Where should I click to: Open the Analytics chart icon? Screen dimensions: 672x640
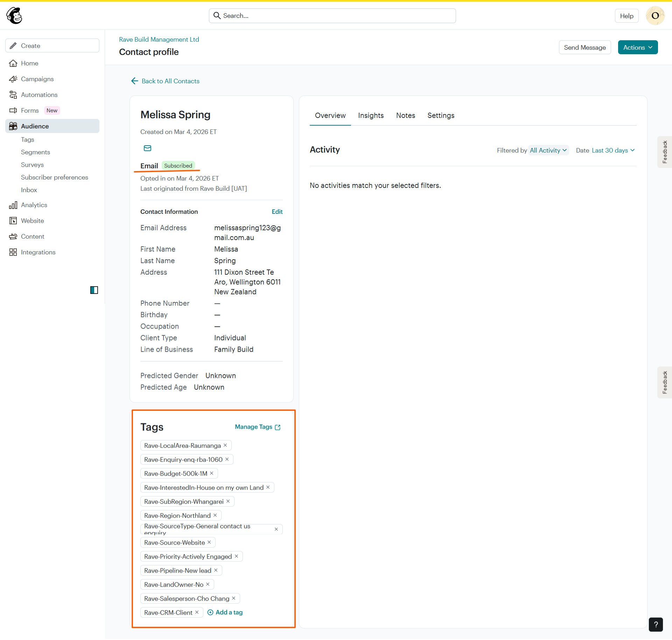click(13, 205)
